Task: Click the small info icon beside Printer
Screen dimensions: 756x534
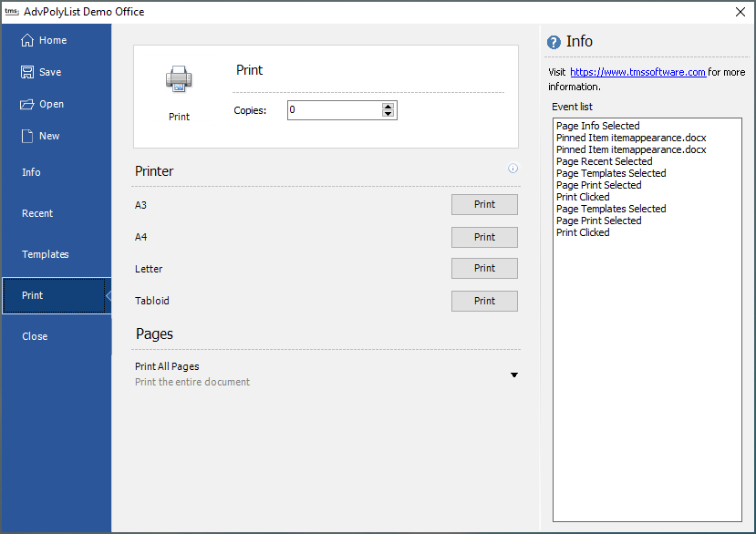Action: [x=513, y=169]
